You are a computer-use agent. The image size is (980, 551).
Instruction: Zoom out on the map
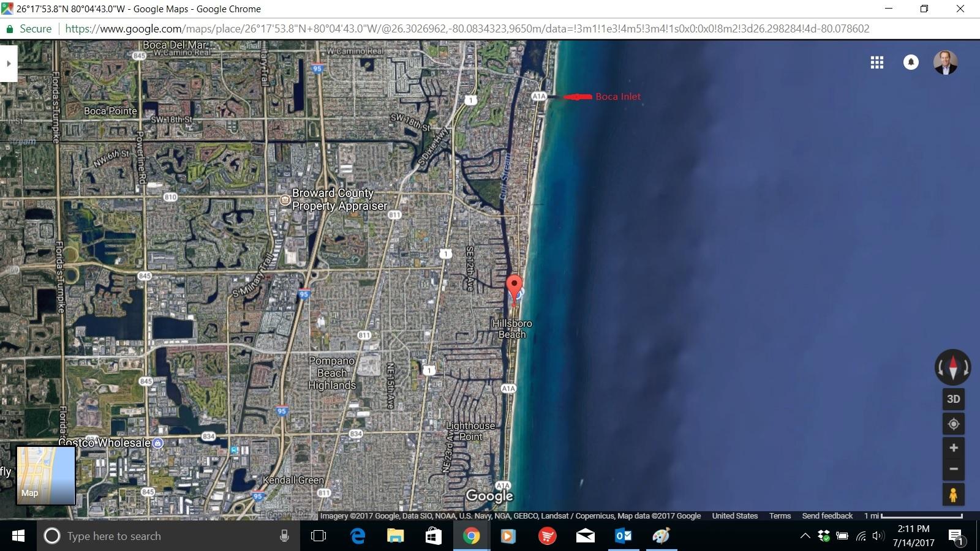pos(953,470)
